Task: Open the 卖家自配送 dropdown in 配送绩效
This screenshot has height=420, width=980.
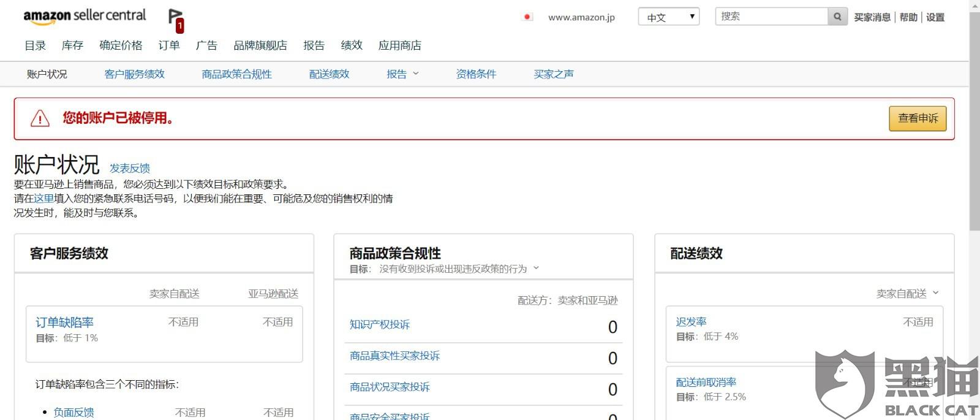Action: pyautogui.click(x=907, y=294)
